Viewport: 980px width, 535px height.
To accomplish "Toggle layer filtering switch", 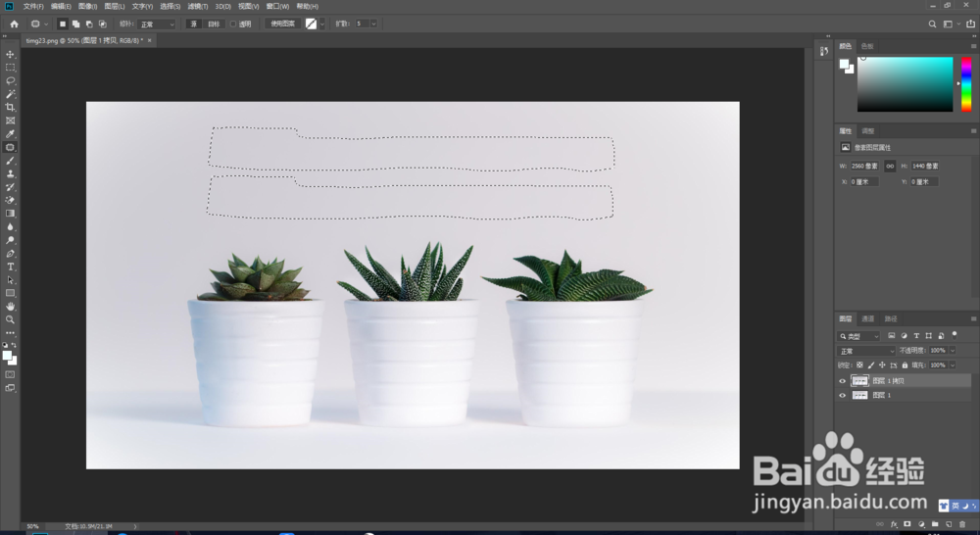I will coord(955,336).
